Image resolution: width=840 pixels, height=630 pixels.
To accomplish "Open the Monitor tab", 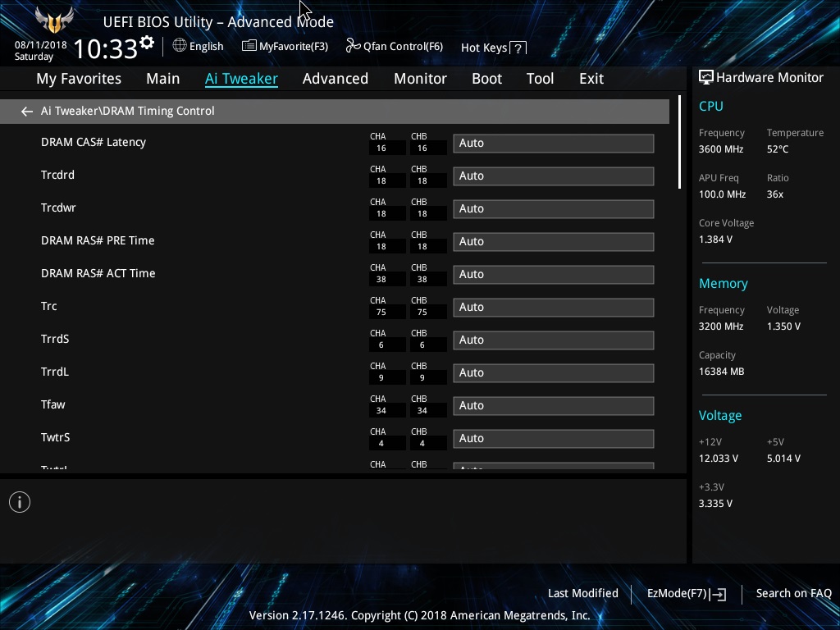I will pyautogui.click(x=420, y=79).
